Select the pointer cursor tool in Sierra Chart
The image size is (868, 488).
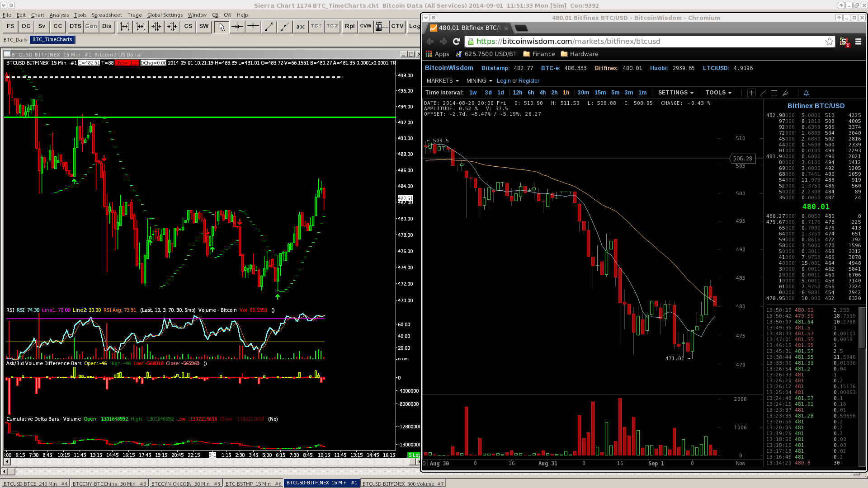222,27
